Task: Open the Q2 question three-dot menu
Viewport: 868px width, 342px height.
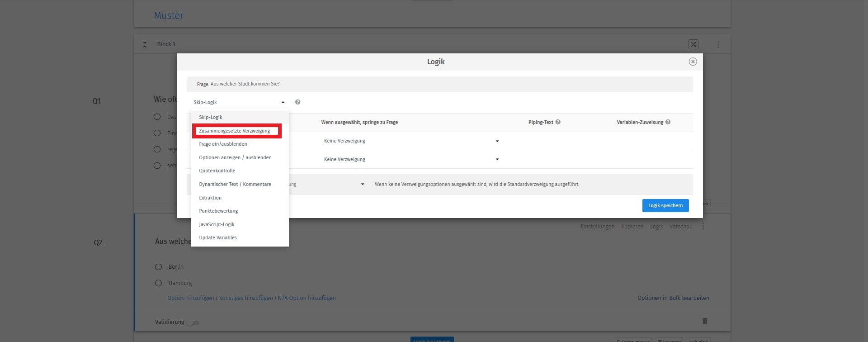Action: tap(703, 226)
